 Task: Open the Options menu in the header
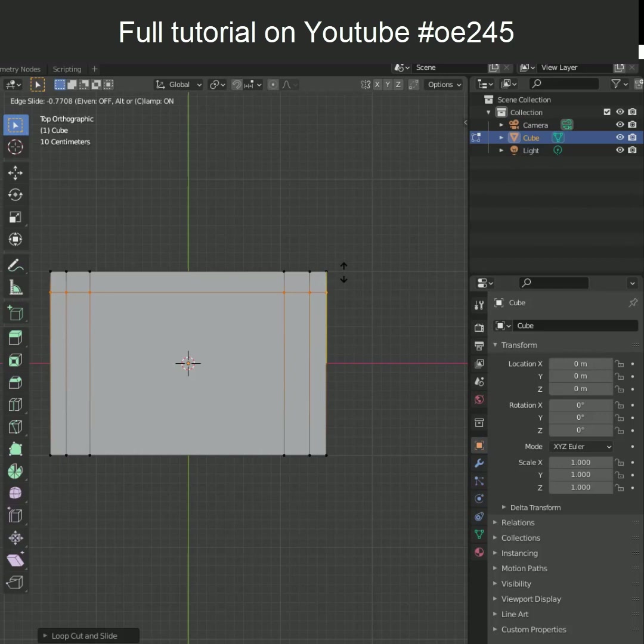point(443,84)
